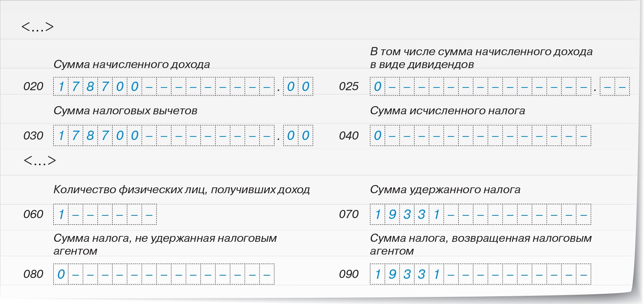Click field 030 tax deductions amount cells
Image resolution: width=644 pixels, height=304 pixels.
[x=164, y=136]
